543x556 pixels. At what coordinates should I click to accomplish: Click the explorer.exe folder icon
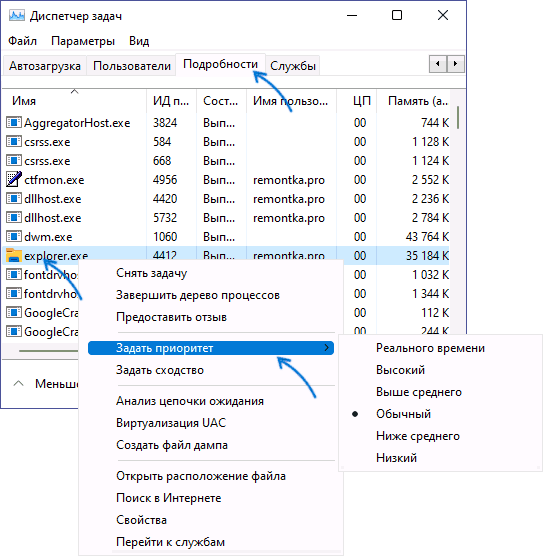click(x=14, y=255)
